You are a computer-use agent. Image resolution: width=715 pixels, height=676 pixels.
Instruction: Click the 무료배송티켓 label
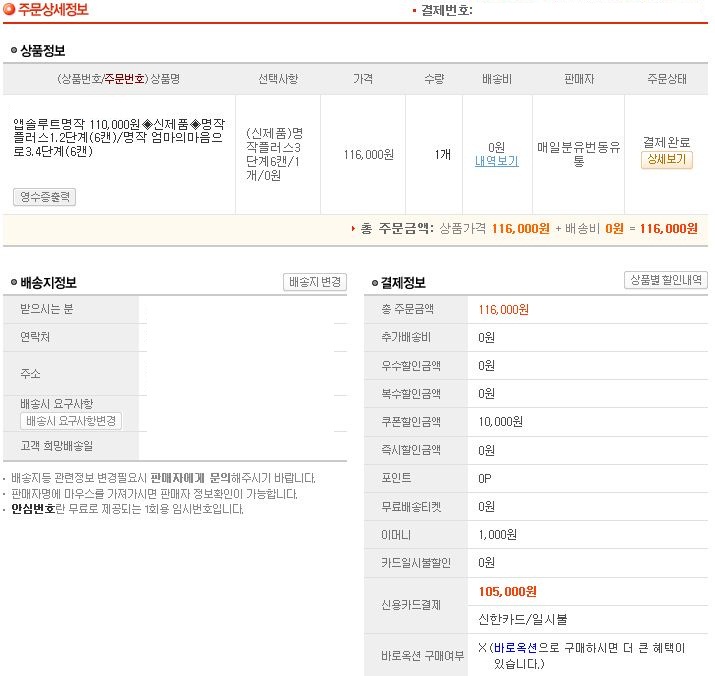(x=411, y=507)
